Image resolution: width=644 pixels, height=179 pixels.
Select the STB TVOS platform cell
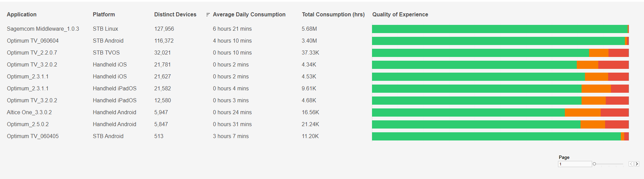pyautogui.click(x=106, y=53)
